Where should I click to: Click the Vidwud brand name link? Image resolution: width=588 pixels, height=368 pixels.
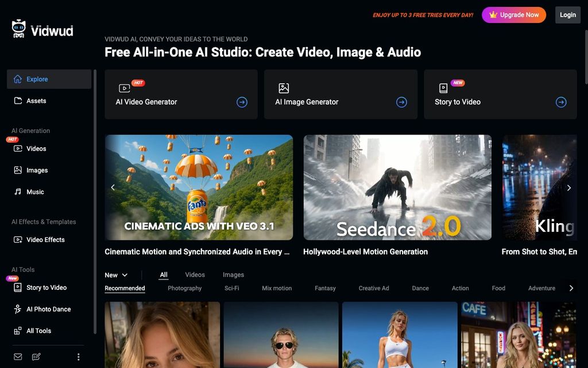click(x=52, y=31)
